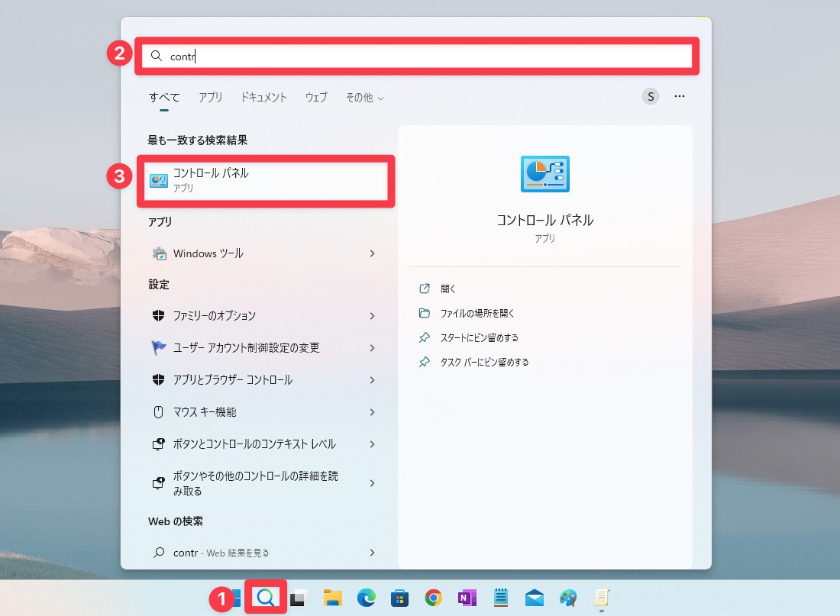This screenshot has height=616, width=840.
Task: Expand chevron for ボタンやその他のコントロールの詳細を読み取る
Action: [373, 483]
